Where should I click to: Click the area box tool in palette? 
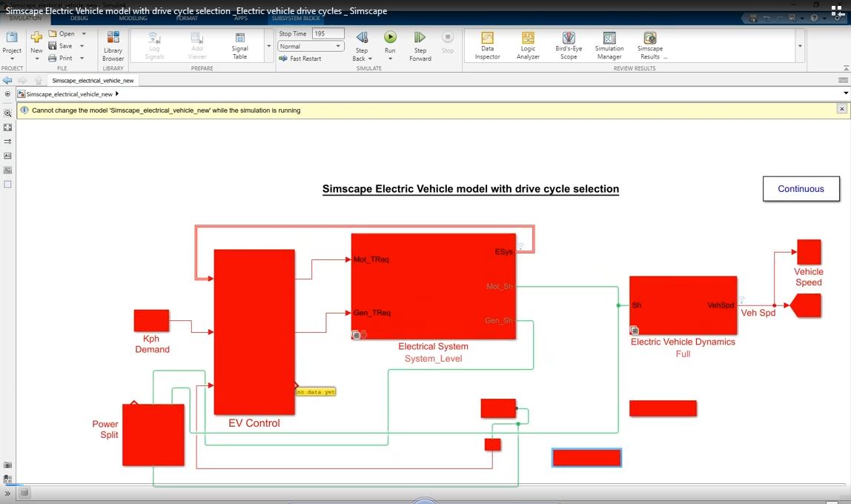(x=7, y=185)
